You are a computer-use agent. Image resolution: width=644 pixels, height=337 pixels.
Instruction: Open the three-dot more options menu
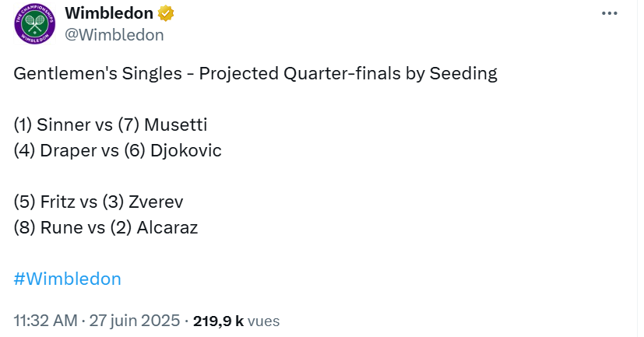pos(610,13)
